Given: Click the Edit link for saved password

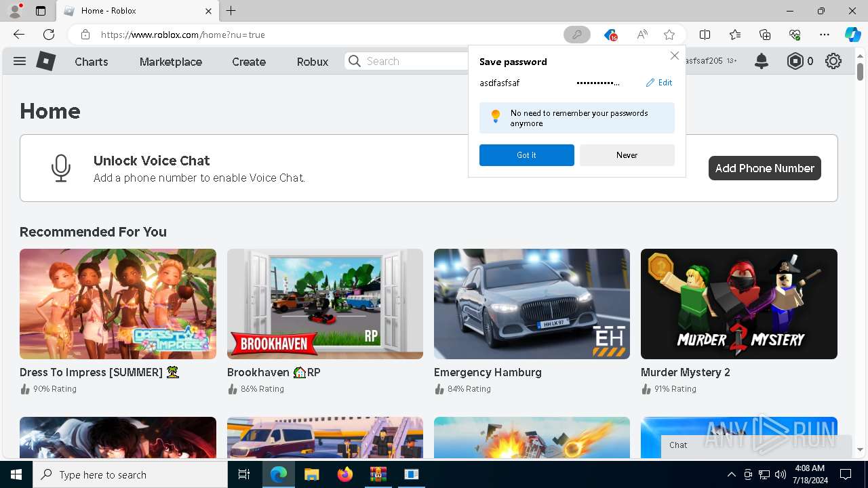Looking at the screenshot, I should click(659, 83).
